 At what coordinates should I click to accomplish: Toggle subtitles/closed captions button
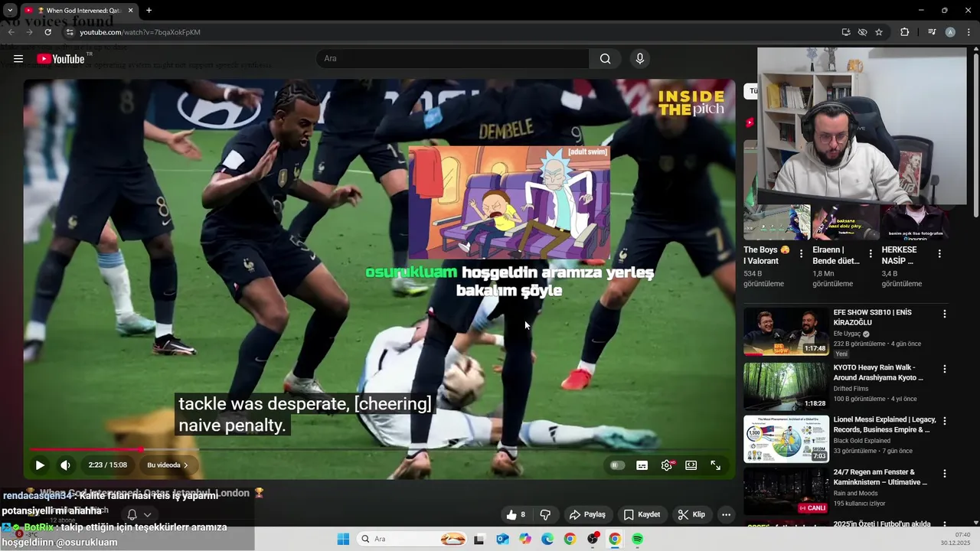642,465
